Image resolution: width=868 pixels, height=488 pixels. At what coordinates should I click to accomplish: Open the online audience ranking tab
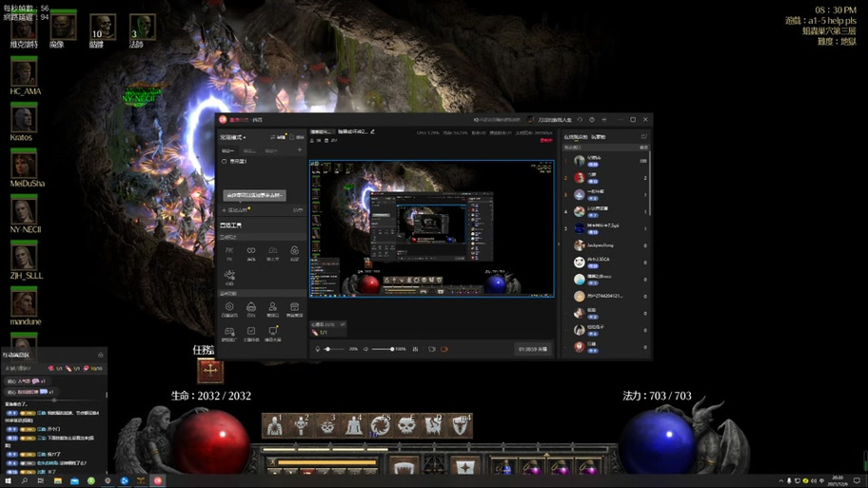(576, 137)
